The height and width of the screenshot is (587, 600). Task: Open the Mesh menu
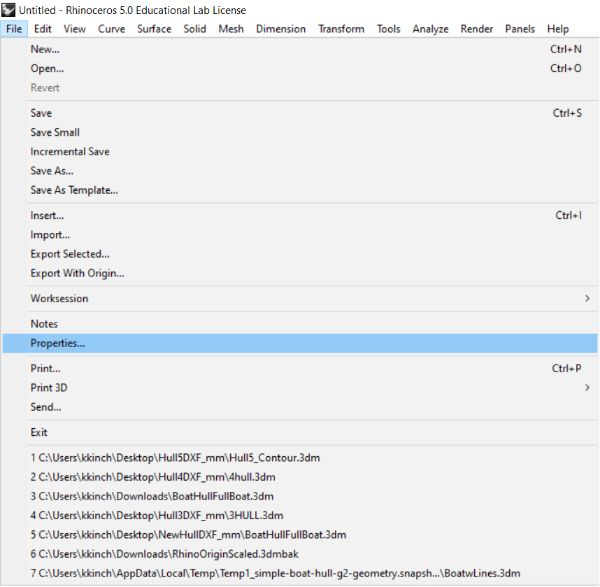click(231, 29)
